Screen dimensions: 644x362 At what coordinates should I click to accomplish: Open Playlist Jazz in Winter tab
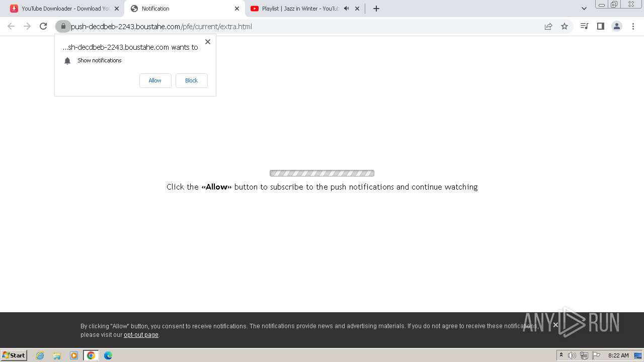[304, 9]
